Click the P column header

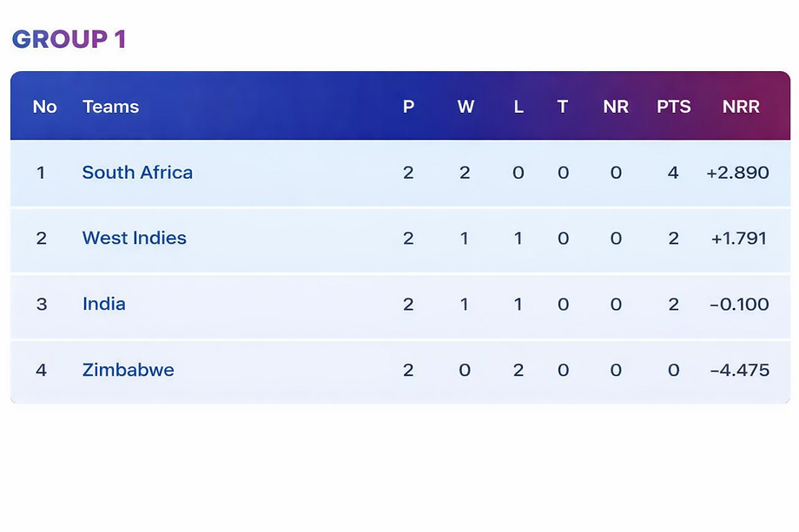pos(408,107)
